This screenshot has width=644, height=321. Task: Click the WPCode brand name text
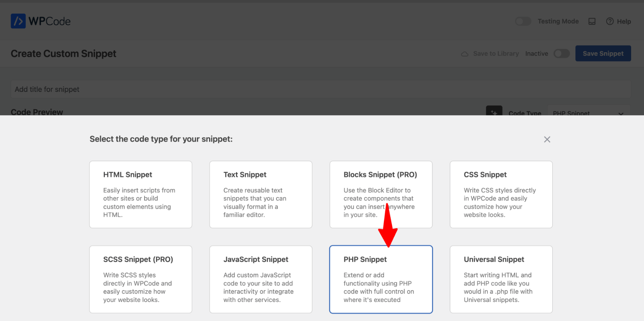(50, 21)
